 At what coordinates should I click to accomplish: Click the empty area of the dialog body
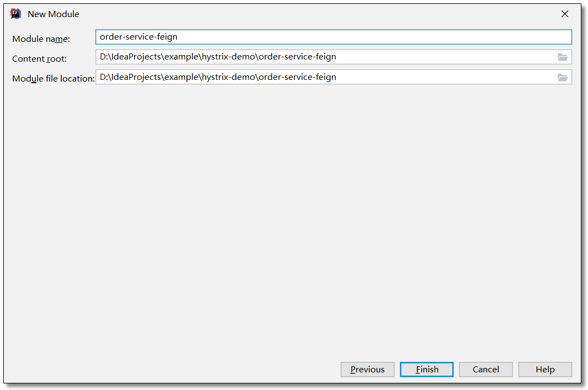coord(293,221)
